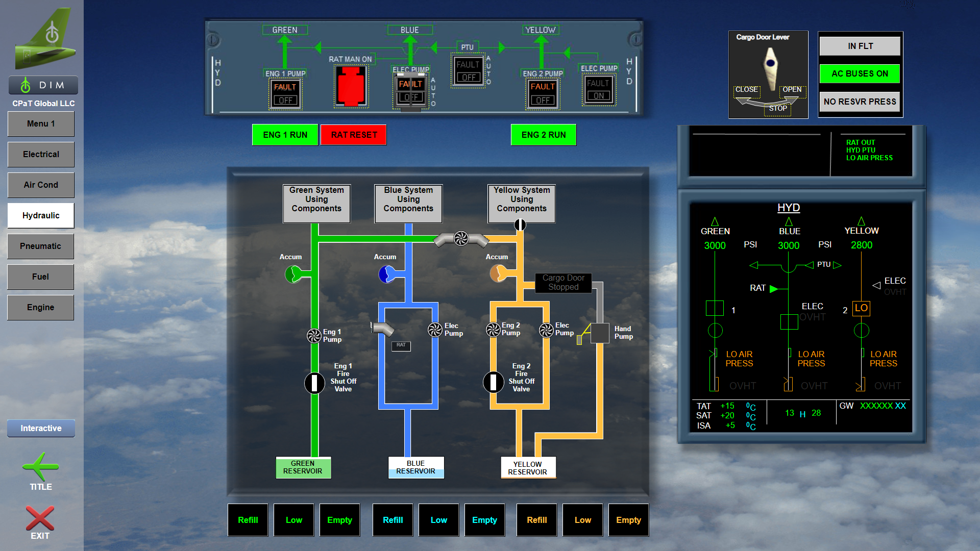The height and width of the screenshot is (551, 980).
Task: Select the Eng 1 Pump impeller icon
Action: [x=314, y=336]
